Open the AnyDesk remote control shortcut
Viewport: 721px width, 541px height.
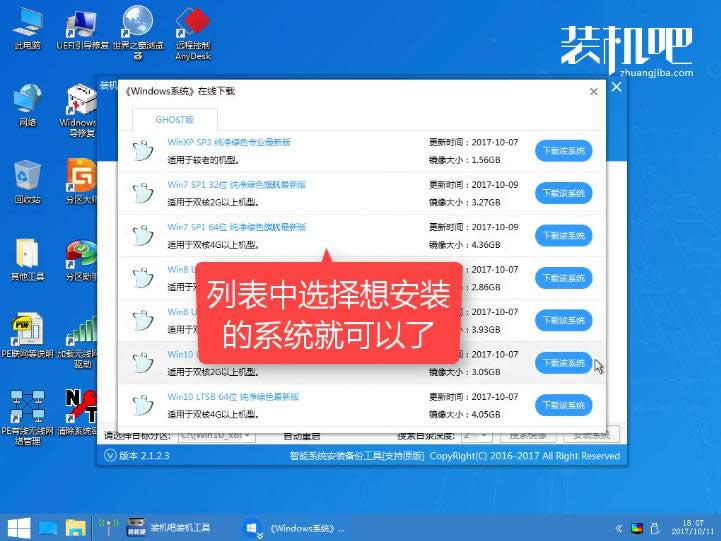coord(192,24)
